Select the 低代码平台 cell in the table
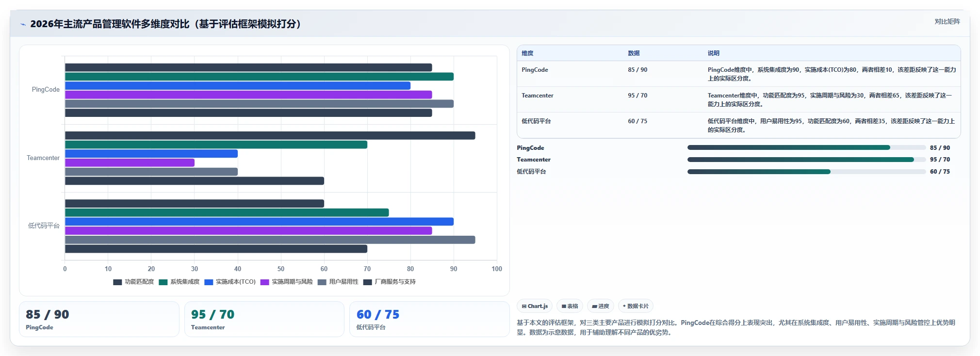The image size is (980, 356). (x=536, y=121)
